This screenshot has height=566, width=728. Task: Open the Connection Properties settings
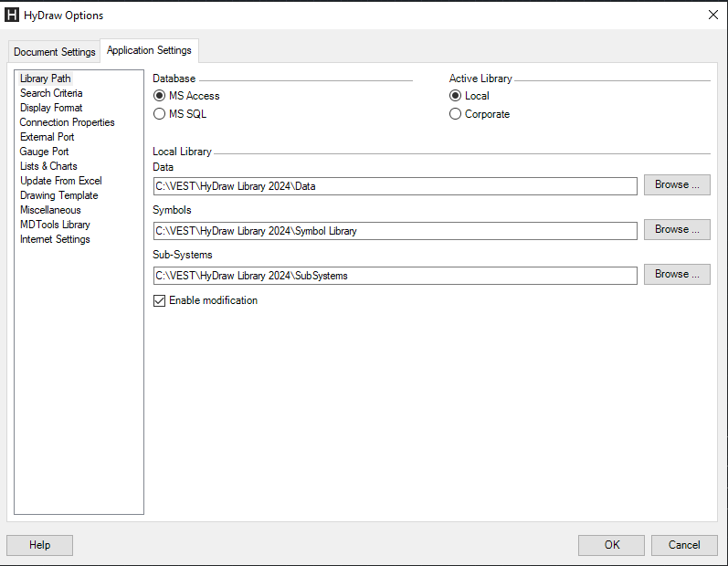67,122
